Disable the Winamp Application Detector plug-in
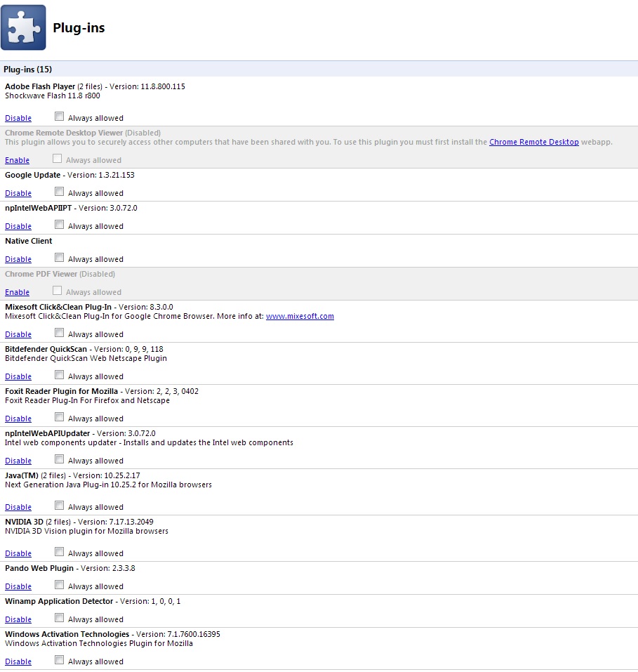 [18, 619]
